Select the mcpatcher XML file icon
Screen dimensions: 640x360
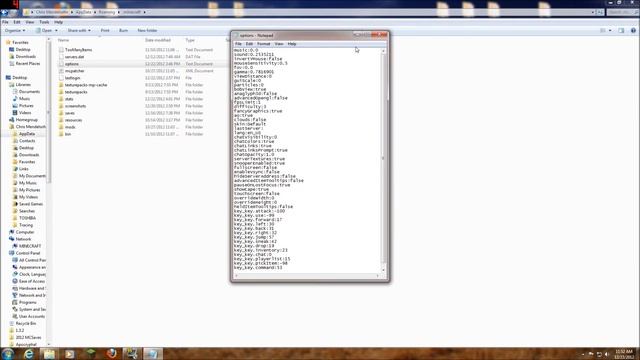61,71
